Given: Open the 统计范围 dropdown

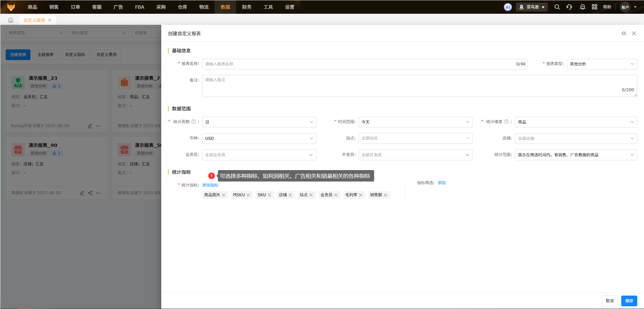Looking at the screenshot, I should click(x=576, y=155).
